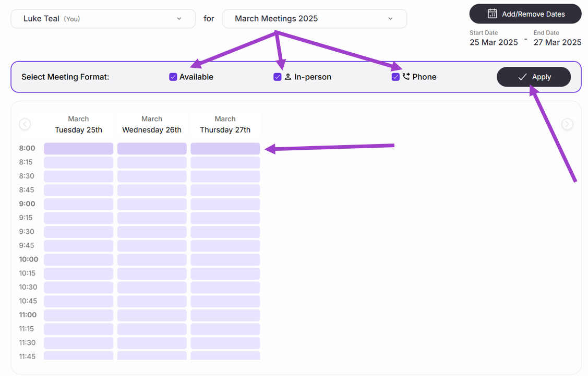The width and height of the screenshot is (588, 381).
Task: Select the Thursday 27th column header
Action: pyautogui.click(x=225, y=125)
